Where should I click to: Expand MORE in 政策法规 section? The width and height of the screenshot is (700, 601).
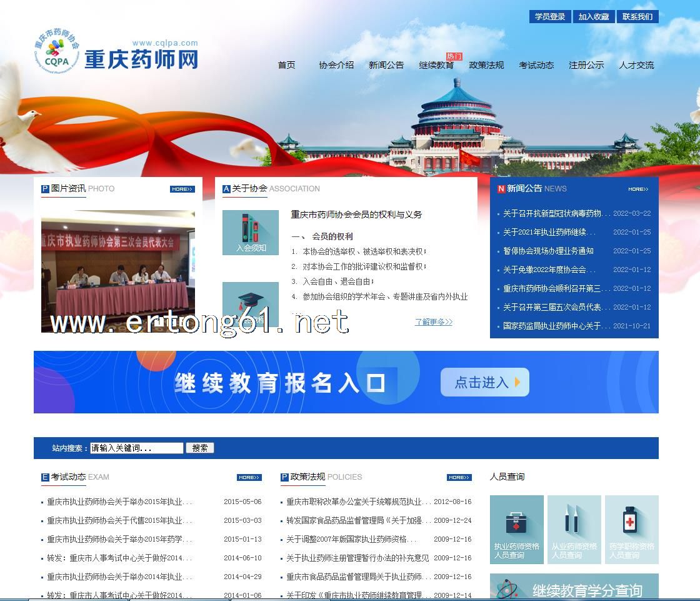[459, 477]
